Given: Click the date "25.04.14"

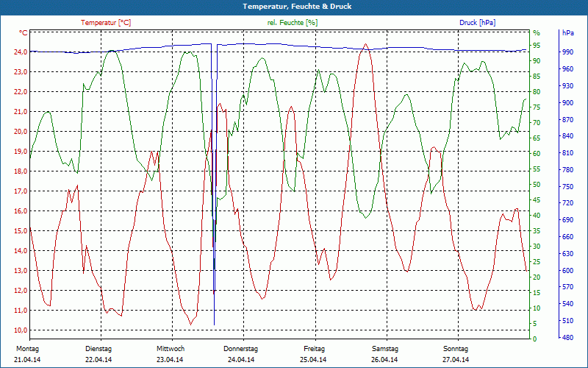Looking at the screenshot, I should click(313, 360).
